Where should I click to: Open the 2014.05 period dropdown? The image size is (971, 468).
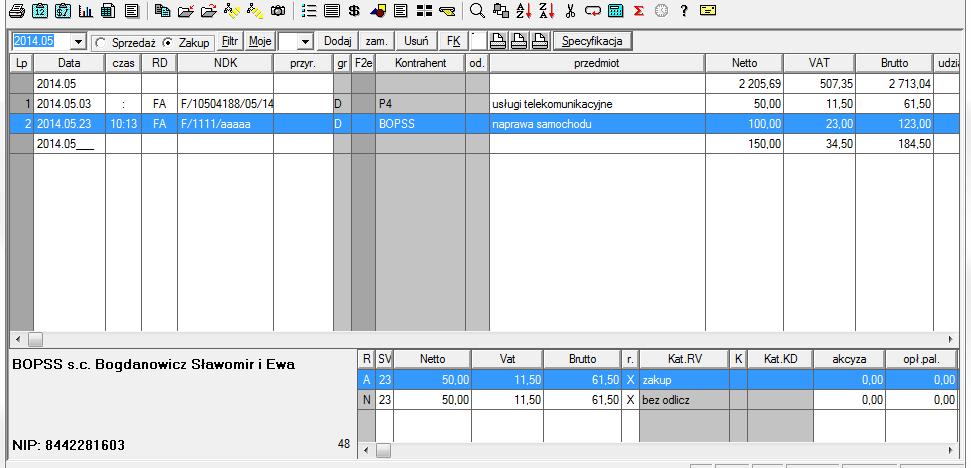click(78, 42)
